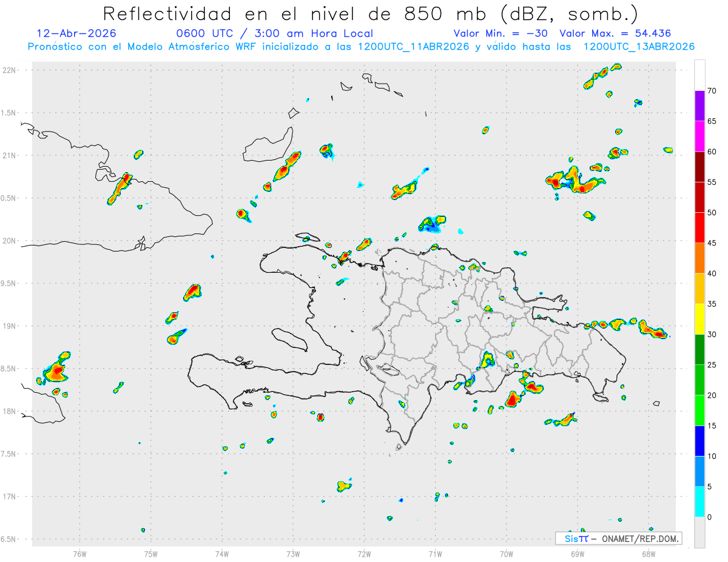This screenshot has width=728, height=562.
Task: Pick the cyan 0-5 dBZ legend color
Action: pos(699,501)
